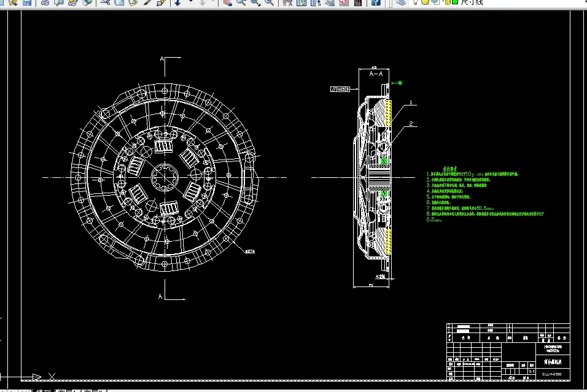
Task: Expand the Undo history dropdown arrow
Action: pyautogui.click(x=191, y=1)
